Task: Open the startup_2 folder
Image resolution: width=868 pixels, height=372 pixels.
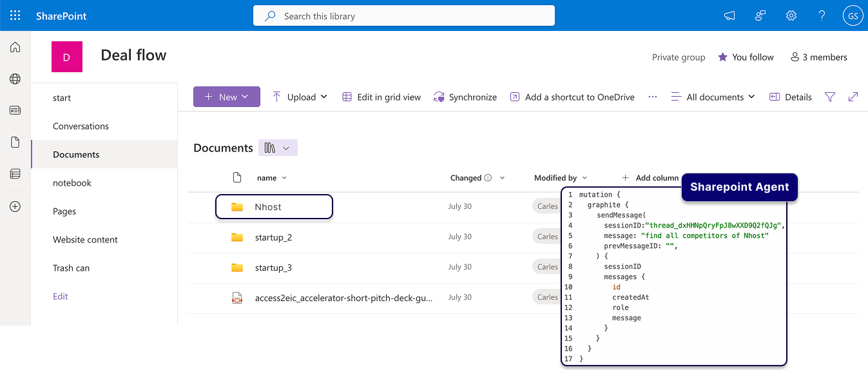Action: tap(273, 237)
